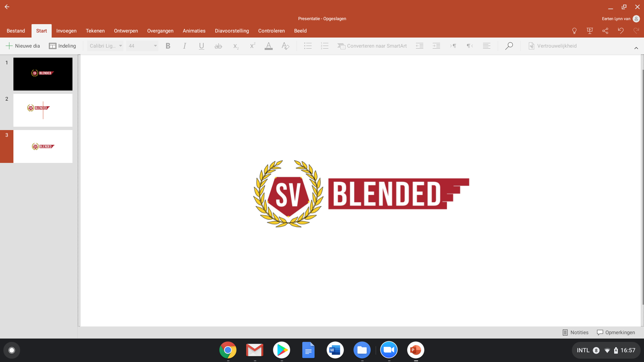Open user account avatar
644x362 pixels.
click(x=636, y=19)
